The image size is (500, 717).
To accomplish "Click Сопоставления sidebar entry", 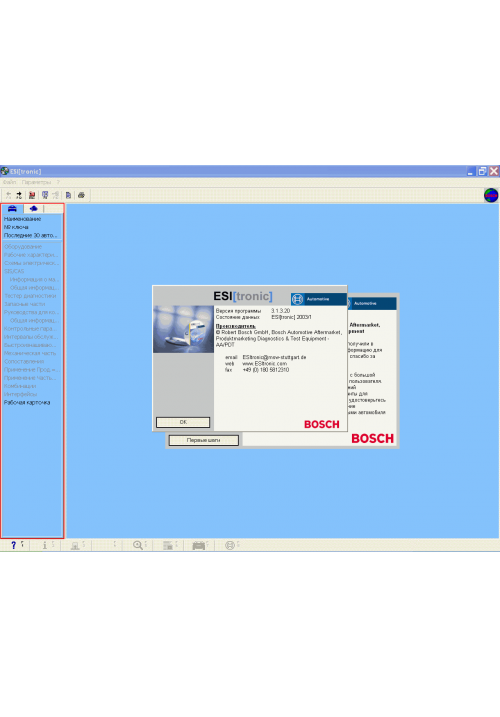I will coord(24,362).
